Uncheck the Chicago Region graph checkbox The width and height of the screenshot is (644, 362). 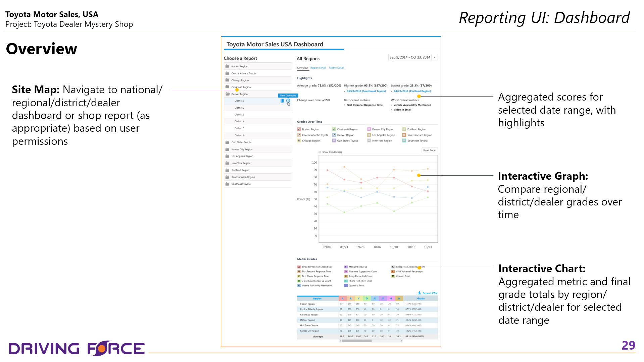click(x=299, y=141)
